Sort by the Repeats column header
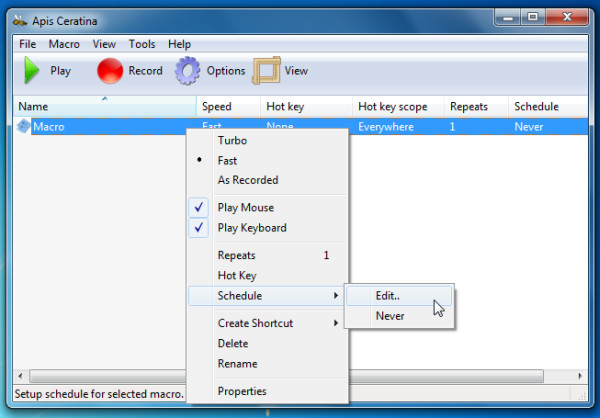Image resolution: width=600 pixels, height=418 pixels. point(476,106)
